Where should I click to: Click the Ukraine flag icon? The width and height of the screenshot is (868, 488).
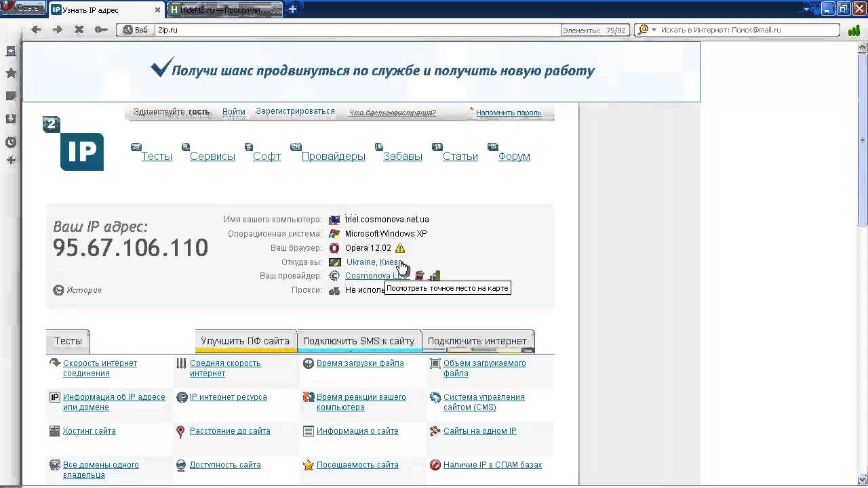pos(335,262)
